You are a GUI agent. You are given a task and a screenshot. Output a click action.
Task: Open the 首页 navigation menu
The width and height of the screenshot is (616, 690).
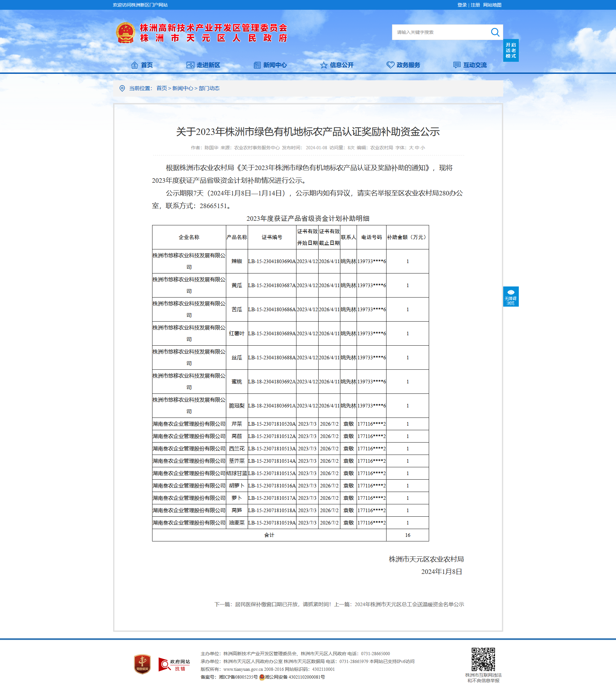click(x=147, y=65)
